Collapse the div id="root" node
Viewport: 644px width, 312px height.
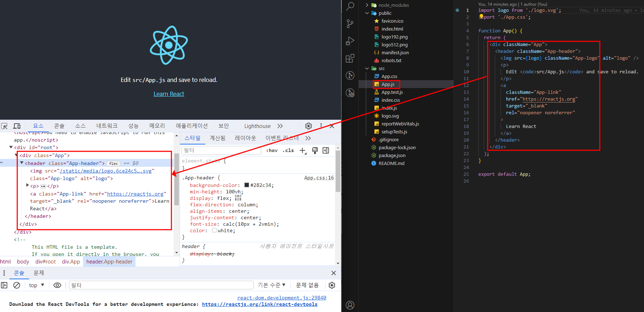click(11, 147)
